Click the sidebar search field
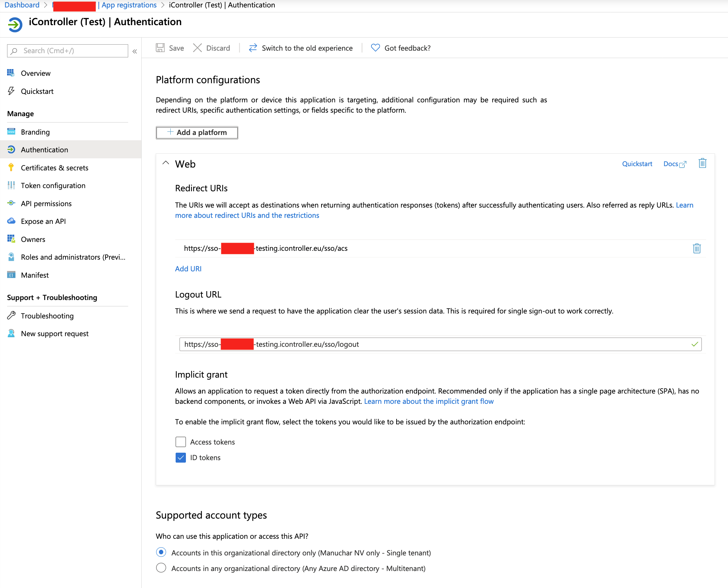The height and width of the screenshot is (588, 728). click(68, 51)
